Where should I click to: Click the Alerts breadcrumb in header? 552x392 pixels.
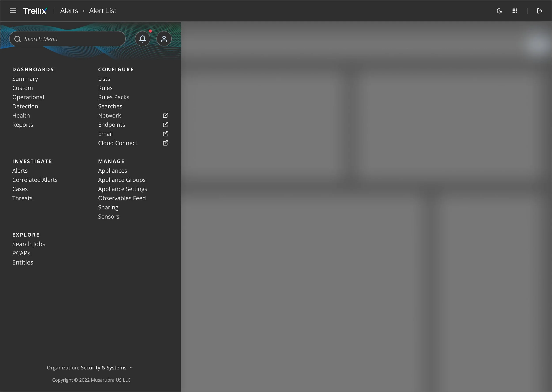(x=69, y=11)
